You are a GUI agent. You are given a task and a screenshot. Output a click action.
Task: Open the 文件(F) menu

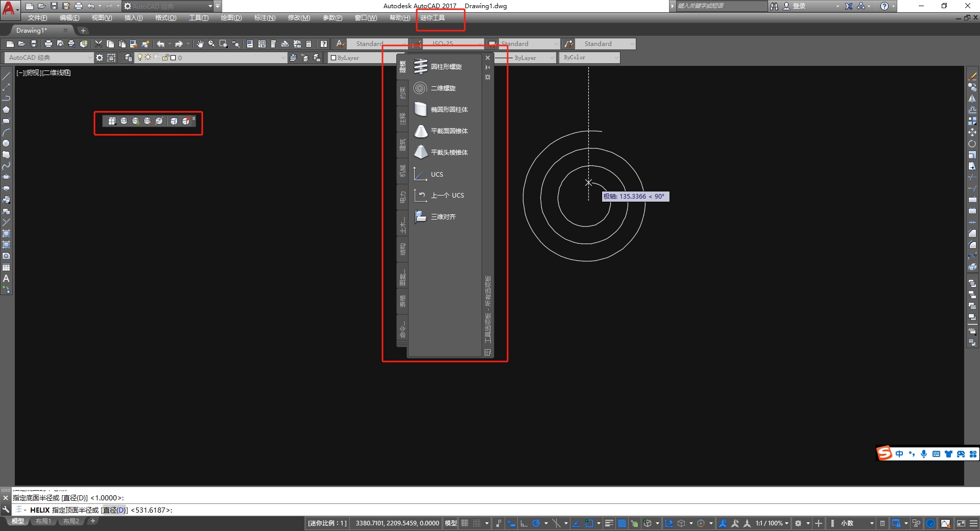(x=38, y=18)
